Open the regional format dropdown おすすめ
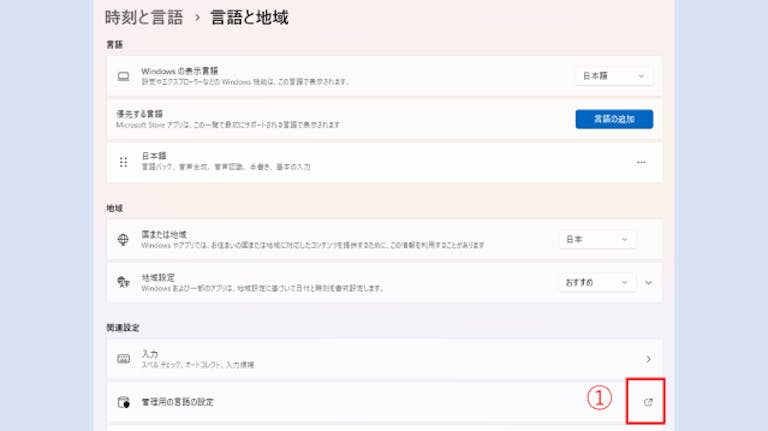The width and height of the screenshot is (768, 431). coord(598,283)
